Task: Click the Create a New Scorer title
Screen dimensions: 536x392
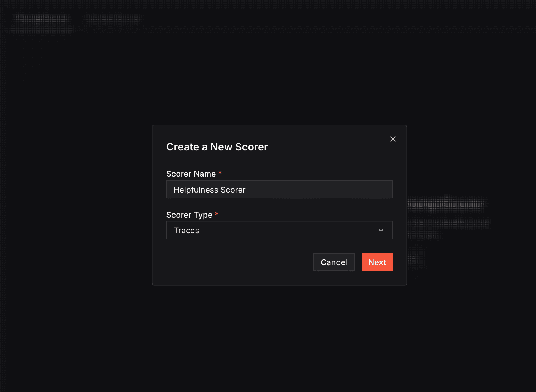Action: 217,147
